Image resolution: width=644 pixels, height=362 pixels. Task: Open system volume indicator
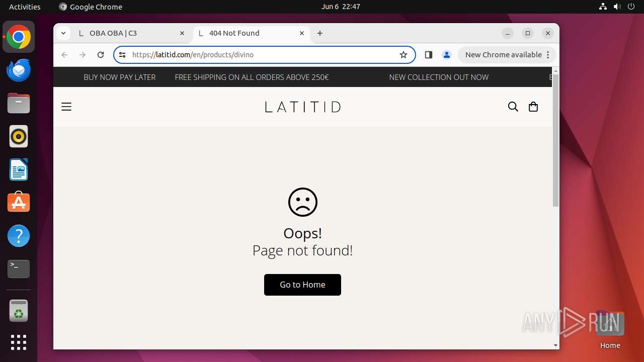coord(617,7)
